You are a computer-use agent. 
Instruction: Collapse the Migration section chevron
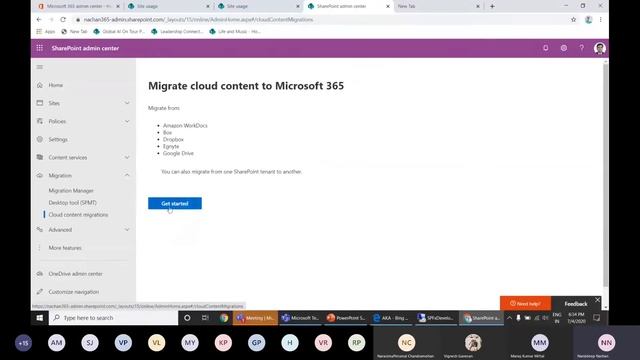point(127,176)
